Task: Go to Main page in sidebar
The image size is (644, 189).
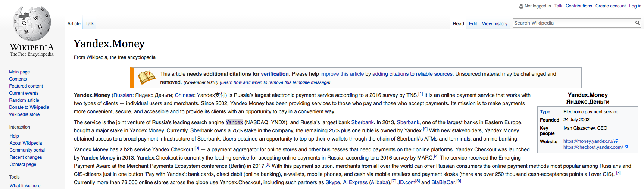Action: click(19, 72)
